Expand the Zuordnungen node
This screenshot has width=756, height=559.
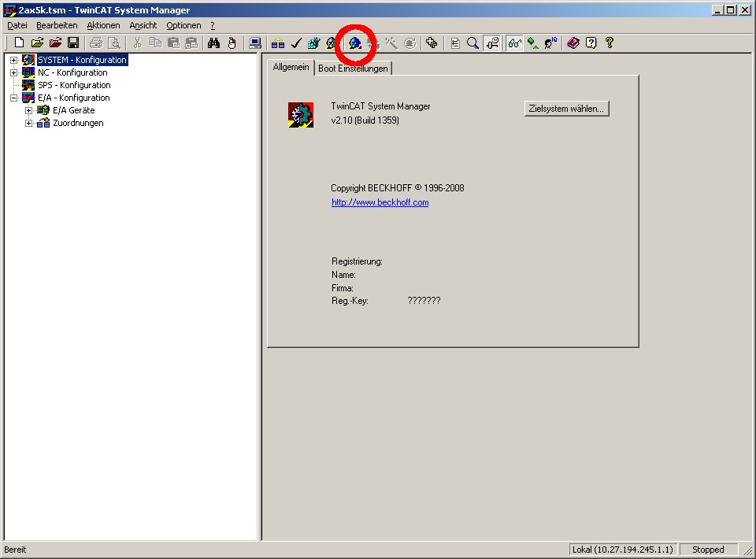click(29, 123)
